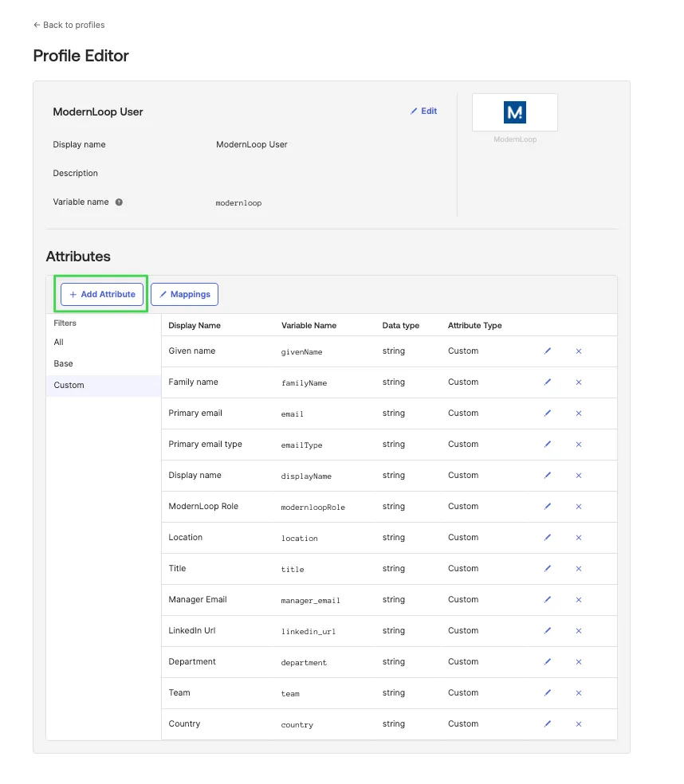684x784 pixels.
Task: Click the Variable name help icon
Action: tap(119, 202)
